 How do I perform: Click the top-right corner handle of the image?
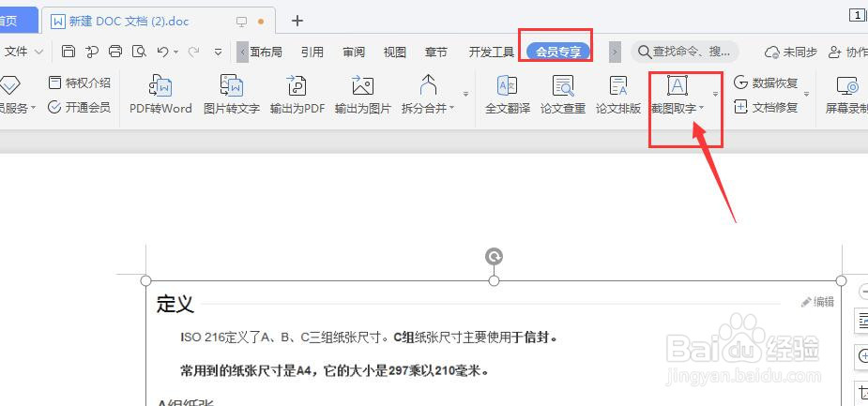coord(841,280)
